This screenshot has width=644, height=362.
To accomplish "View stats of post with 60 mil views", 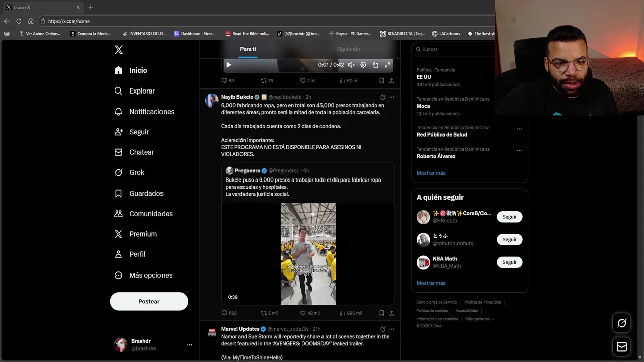I will click(350, 80).
